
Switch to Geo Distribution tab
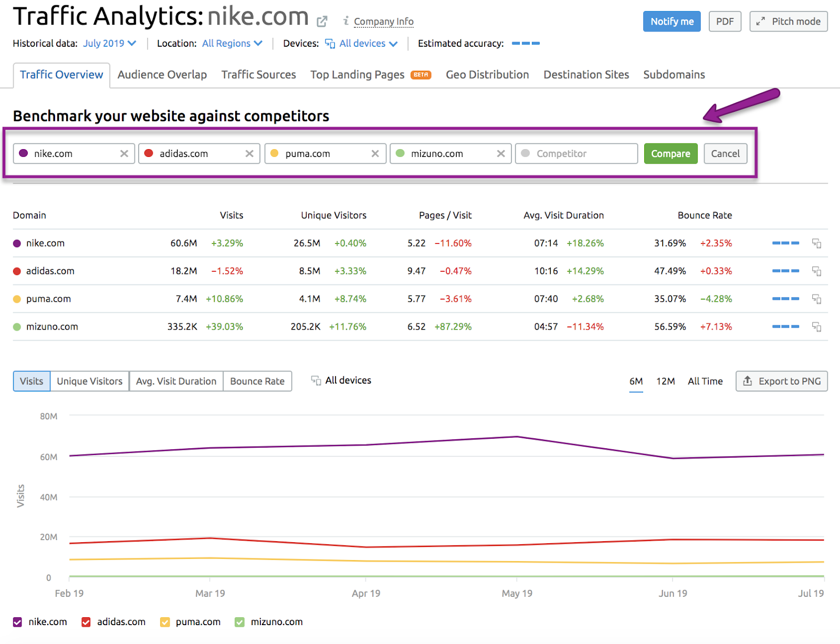click(x=488, y=75)
